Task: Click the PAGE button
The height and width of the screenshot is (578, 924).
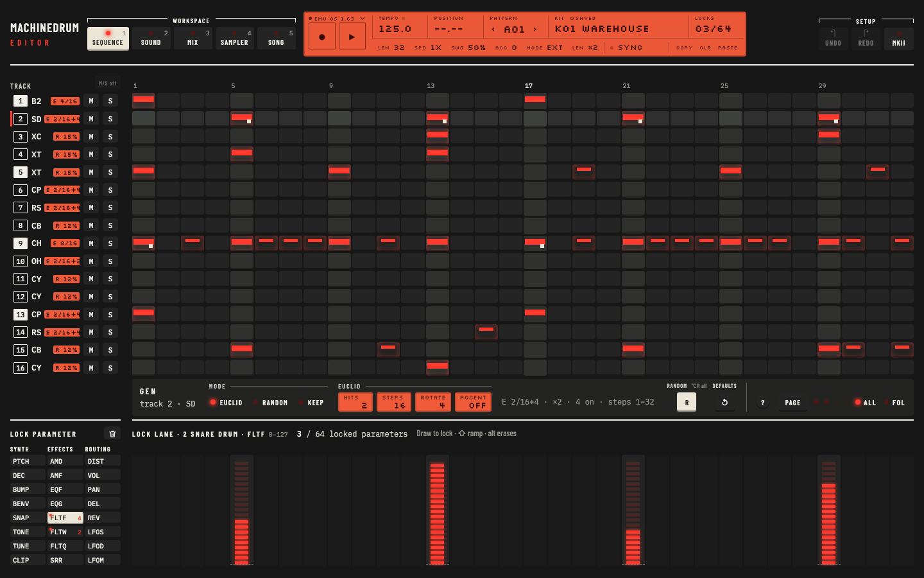Action: (792, 403)
